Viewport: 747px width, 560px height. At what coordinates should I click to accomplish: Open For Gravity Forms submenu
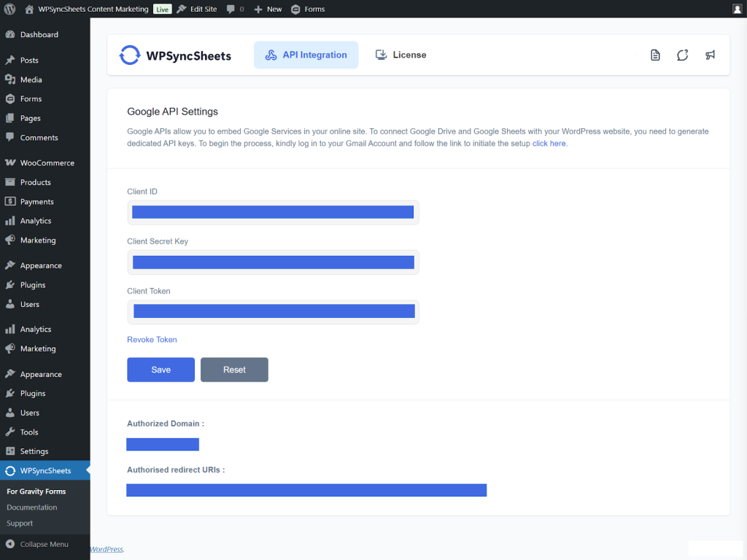tap(36, 491)
